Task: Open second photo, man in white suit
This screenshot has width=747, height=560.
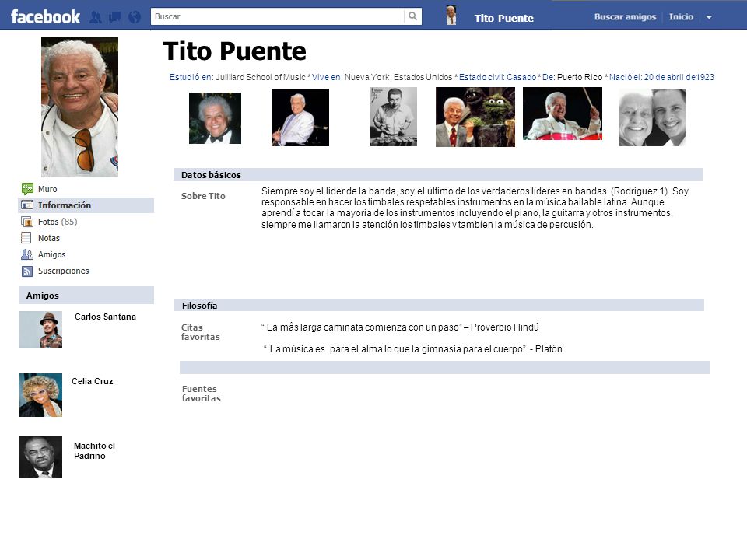Action: [x=300, y=117]
